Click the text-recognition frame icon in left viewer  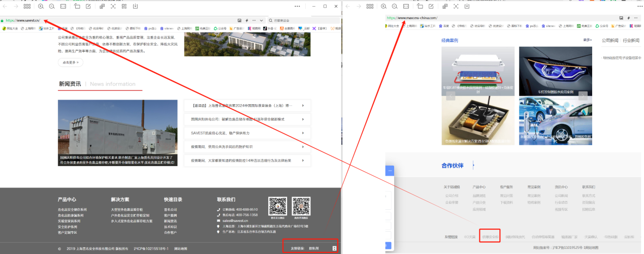click(113, 6)
